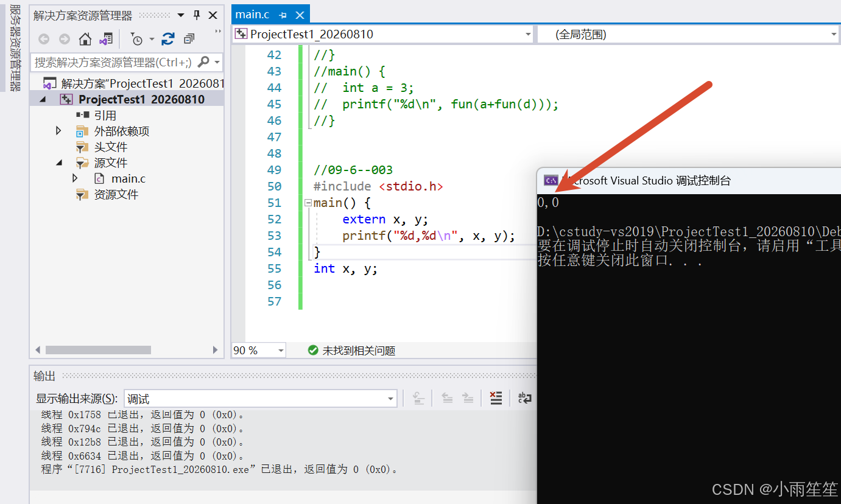841x504 pixels.
Task: Click the '0,0' output in debug console
Action: (548, 202)
